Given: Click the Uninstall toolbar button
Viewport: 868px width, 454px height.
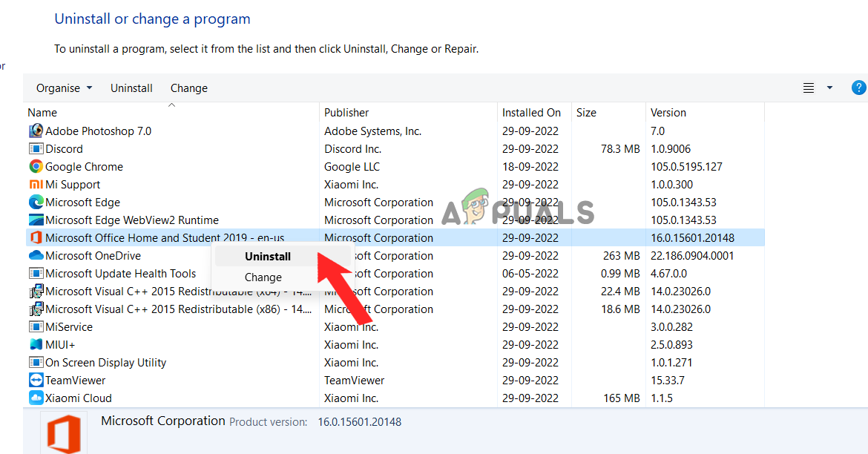Looking at the screenshot, I should 131,88.
